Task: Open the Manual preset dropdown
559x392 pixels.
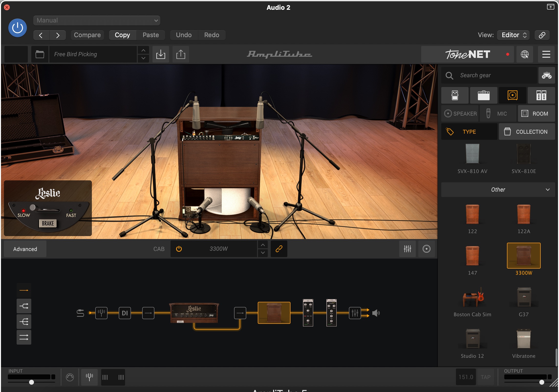Action: click(x=97, y=21)
